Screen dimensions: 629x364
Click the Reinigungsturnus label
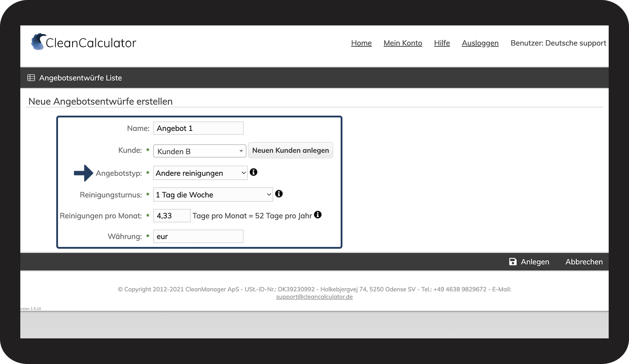pos(111,195)
